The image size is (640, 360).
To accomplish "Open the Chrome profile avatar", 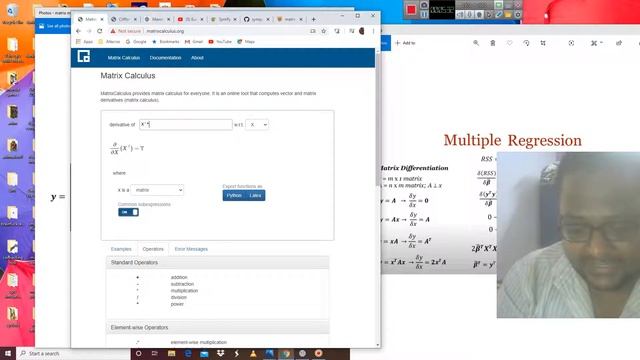I will point(362,31).
